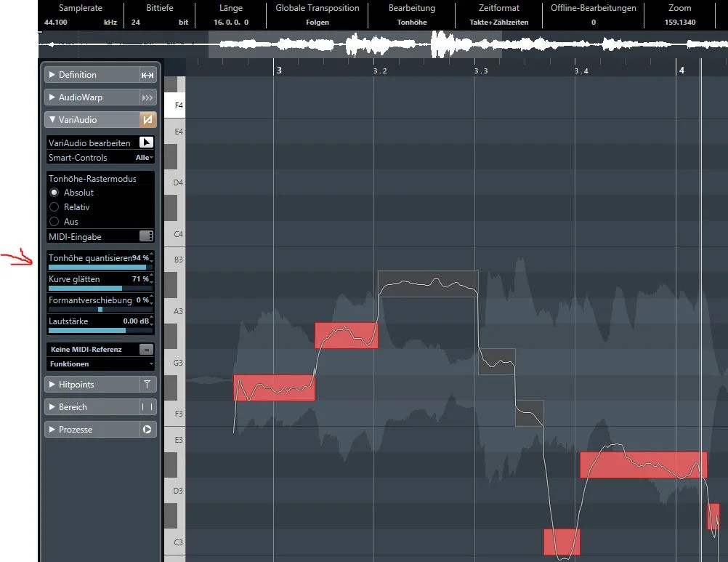The image size is (728, 562).
Task: Click the Lautstärke 0.00 dB stepper
Action: coord(151,321)
